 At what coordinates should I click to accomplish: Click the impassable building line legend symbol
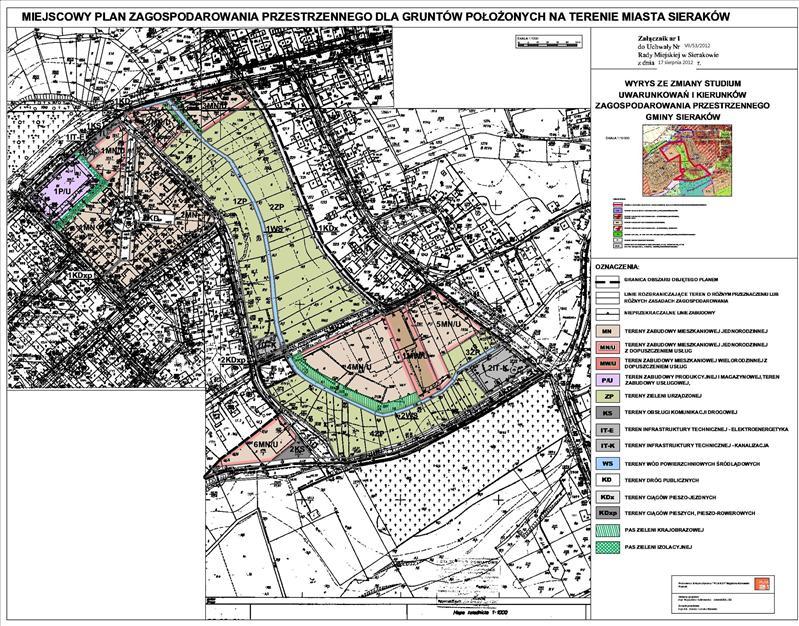coord(607,313)
